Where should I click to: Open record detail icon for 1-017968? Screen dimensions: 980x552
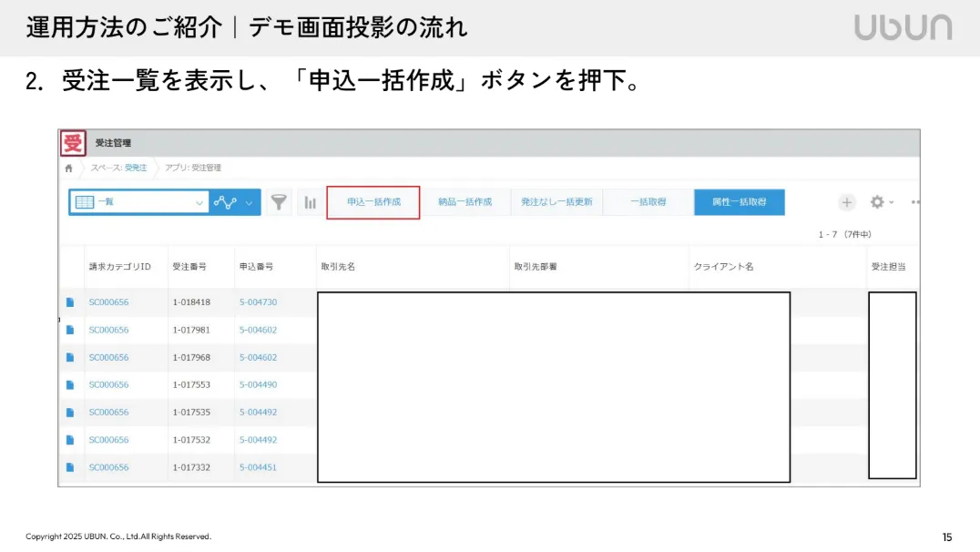(70, 357)
